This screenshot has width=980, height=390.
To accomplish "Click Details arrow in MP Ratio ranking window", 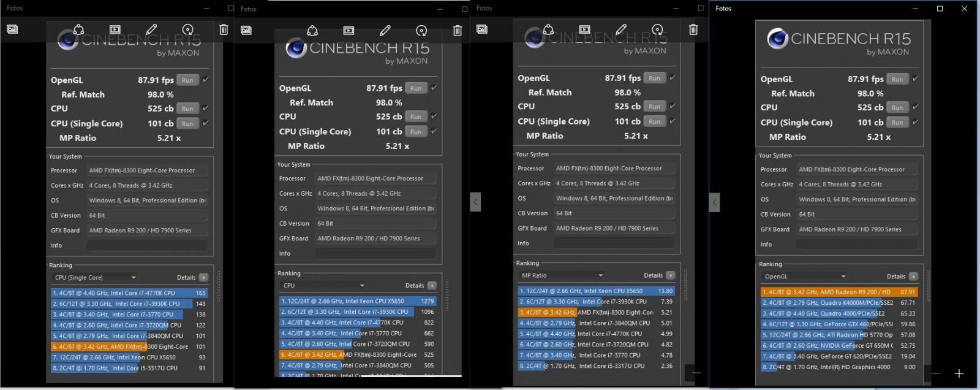I will (x=670, y=275).
